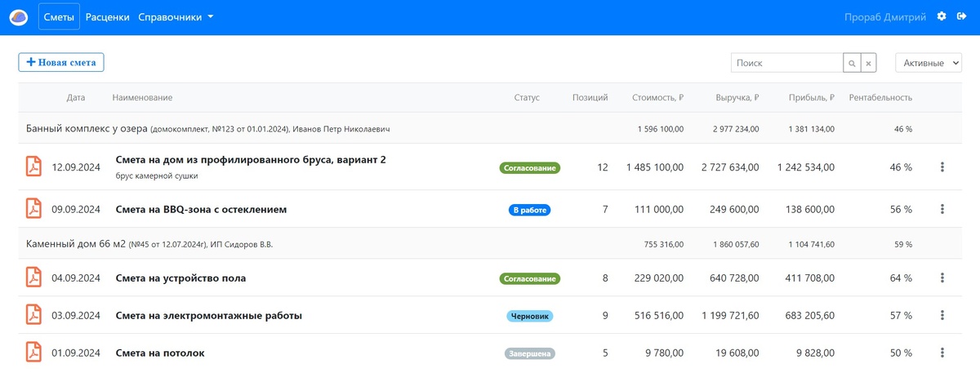Select the Сметы navigation tab
The width and height of the screenshot is (980, 382).
(59, 17)
